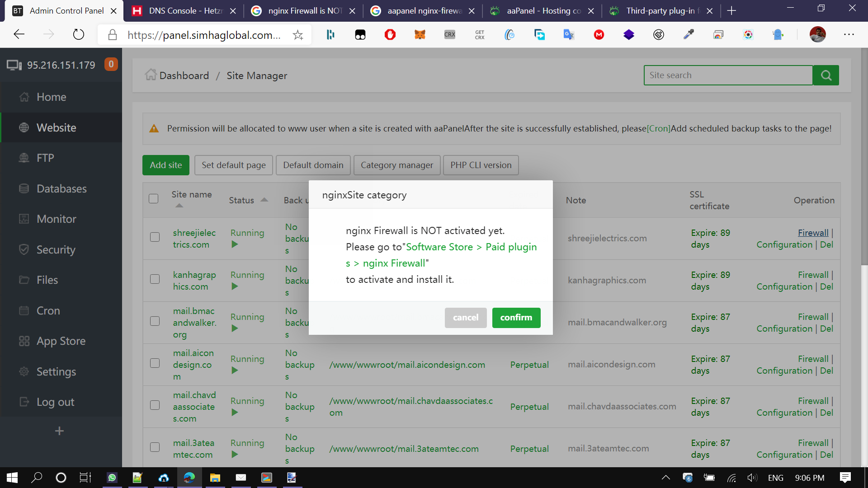Click the browser back arrow

(19, 34)
